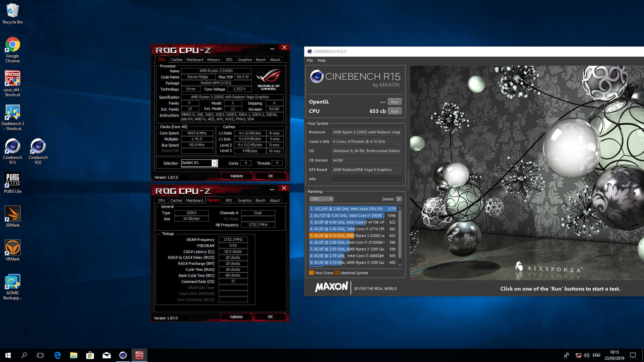644x362 pixels.
Task: Select ranking row Ryzen 3 2200G 653
Action: tap(353, 236)
